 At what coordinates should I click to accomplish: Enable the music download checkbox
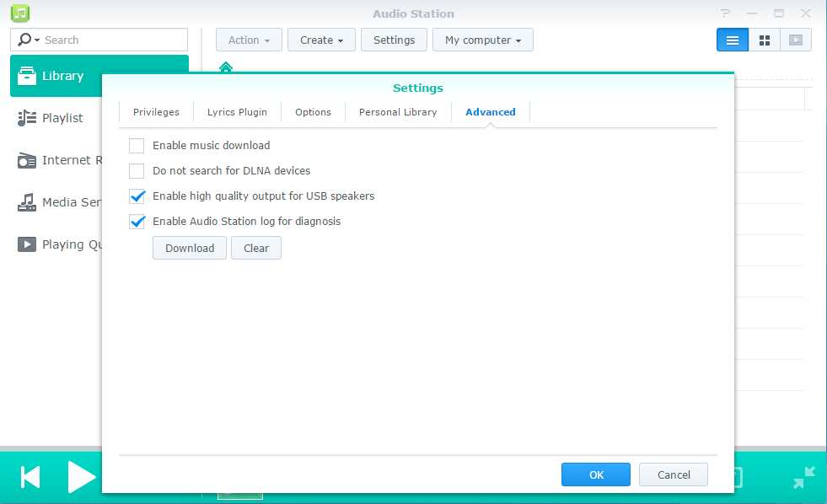(137, 146)
